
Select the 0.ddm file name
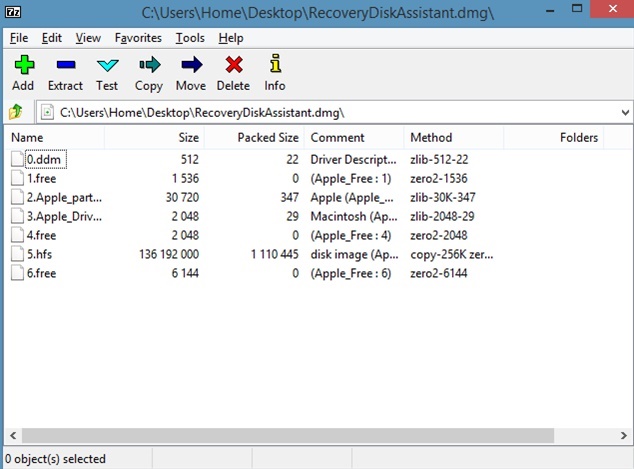[44, 159]
